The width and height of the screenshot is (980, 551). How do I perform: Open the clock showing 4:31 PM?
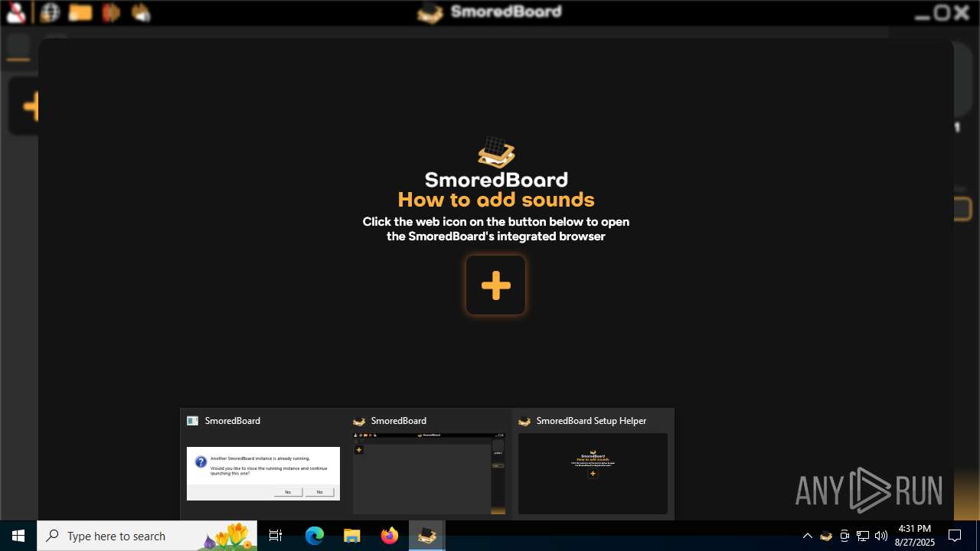coord(915,536)
